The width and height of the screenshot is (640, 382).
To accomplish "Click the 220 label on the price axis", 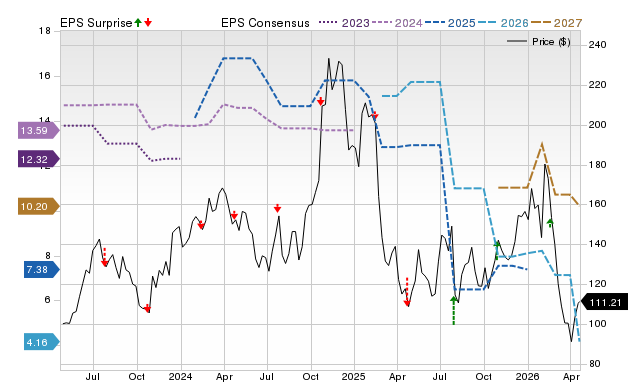I will tap(598, 85).
